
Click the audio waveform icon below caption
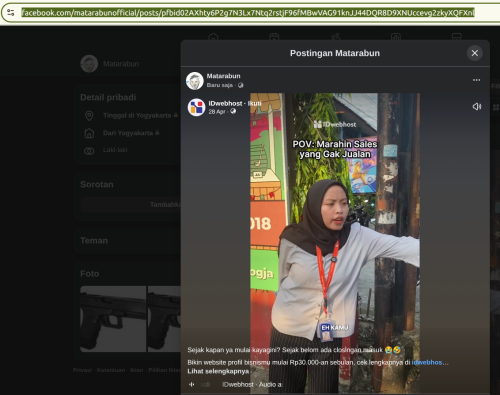coord(192,384)
